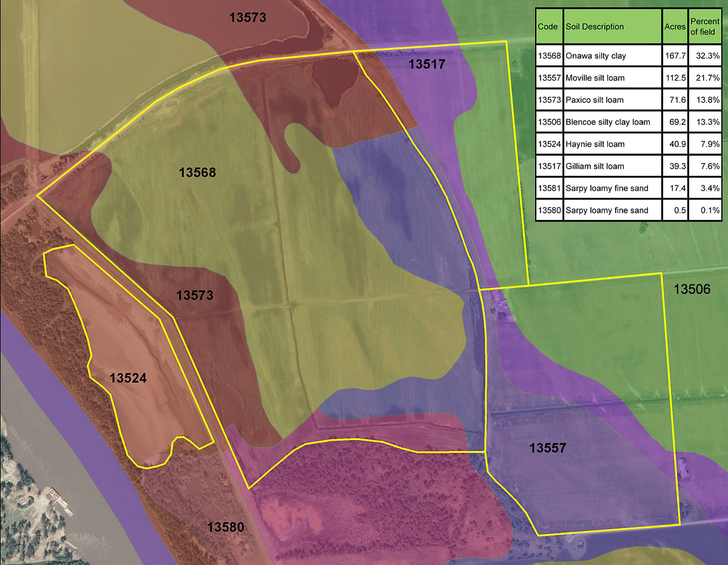Select the "Moville silt loam" description cell
Screen dimensions: 728x565
click(612, 78)
